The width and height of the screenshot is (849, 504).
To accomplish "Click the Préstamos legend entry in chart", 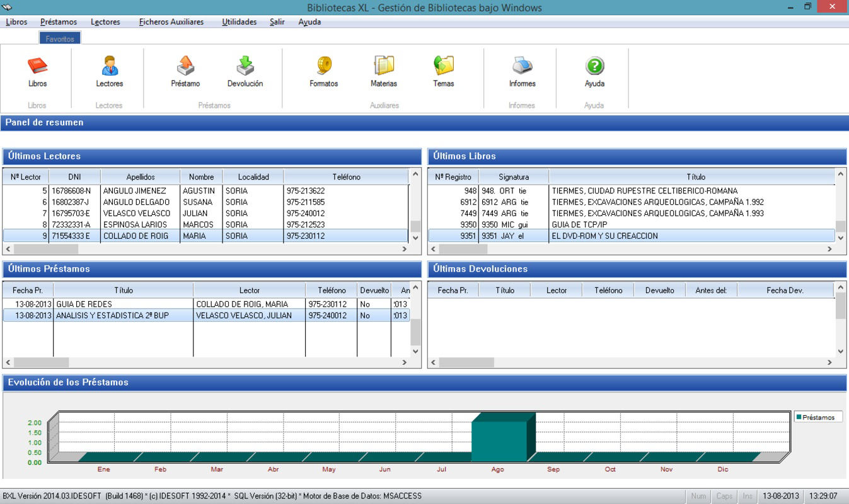I will point(818,417).
